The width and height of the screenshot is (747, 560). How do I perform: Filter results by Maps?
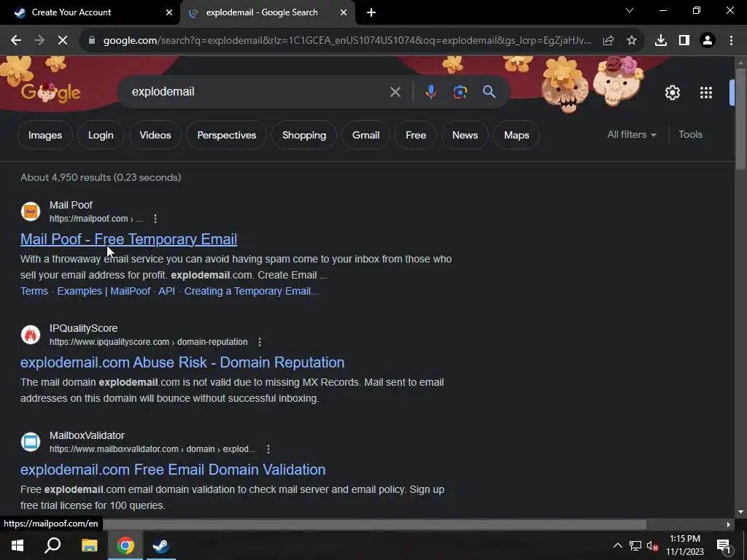(516, 135)
